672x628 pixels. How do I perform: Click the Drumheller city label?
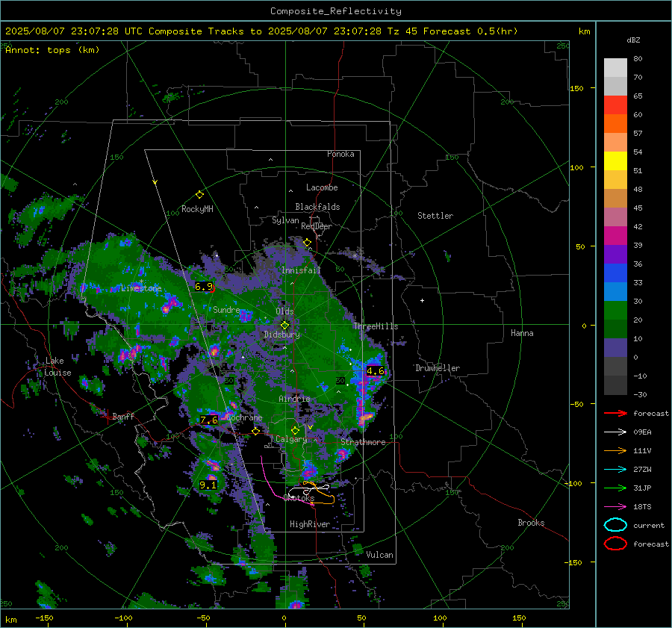click(438, 368)
